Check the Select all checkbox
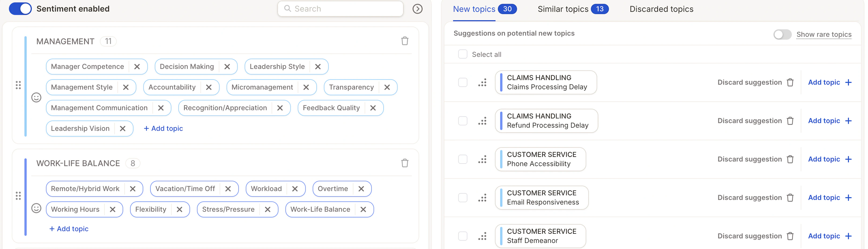 [x=463, y=54]
